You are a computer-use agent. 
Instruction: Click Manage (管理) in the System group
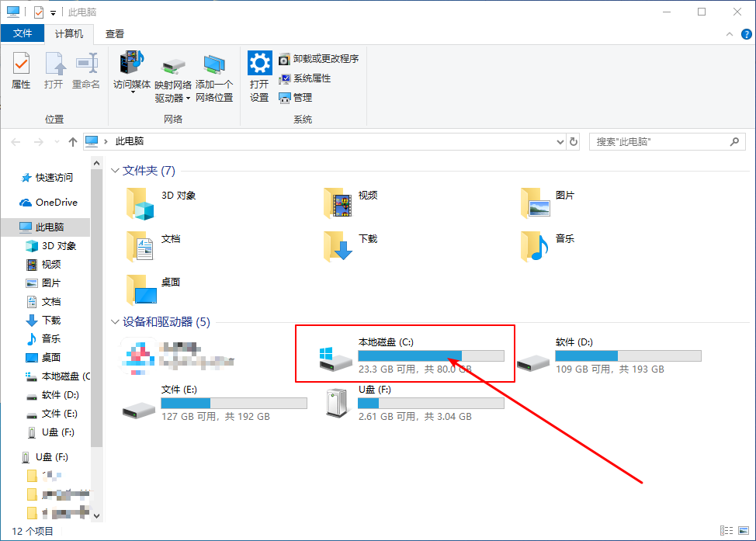point(296,97)
